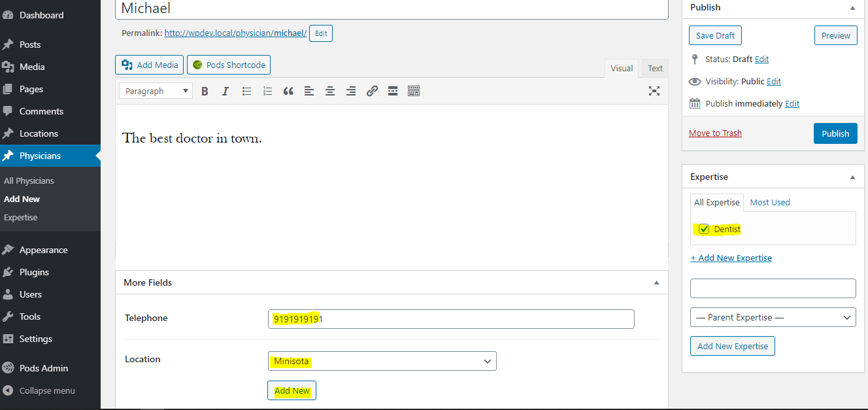
Task: Open the Plugins menu
Action: pyautogui.click(x=50, y=272)
